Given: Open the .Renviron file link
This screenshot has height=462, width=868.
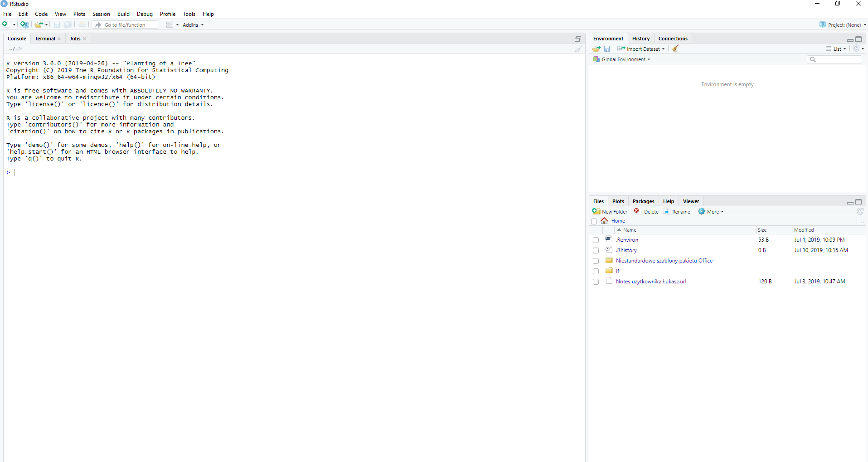Looking at the screenshot, I should pos(627,240).
